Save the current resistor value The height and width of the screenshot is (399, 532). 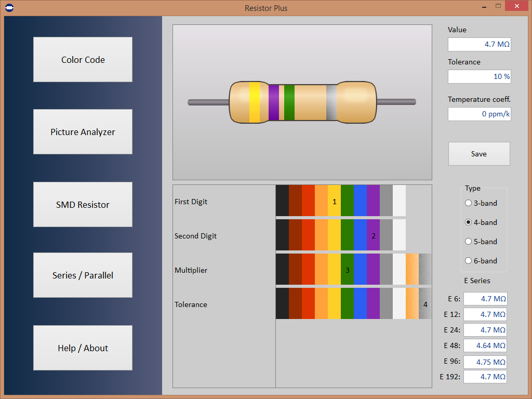pos(478,154)
